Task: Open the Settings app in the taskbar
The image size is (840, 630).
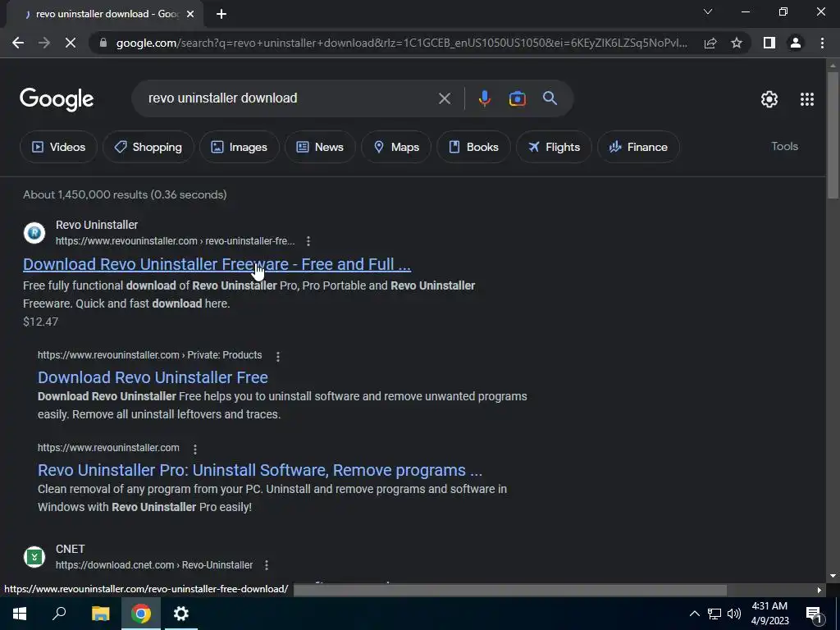Action: [181, 614]
